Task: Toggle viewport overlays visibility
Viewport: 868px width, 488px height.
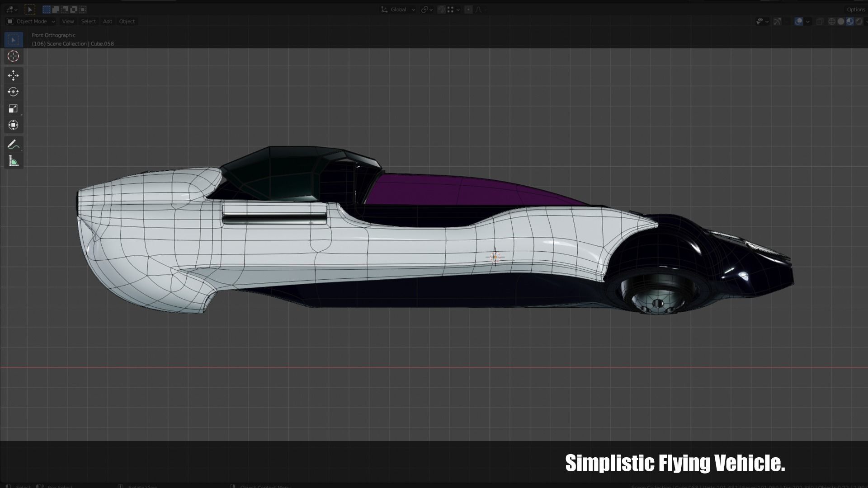Action: click(799, 21)
